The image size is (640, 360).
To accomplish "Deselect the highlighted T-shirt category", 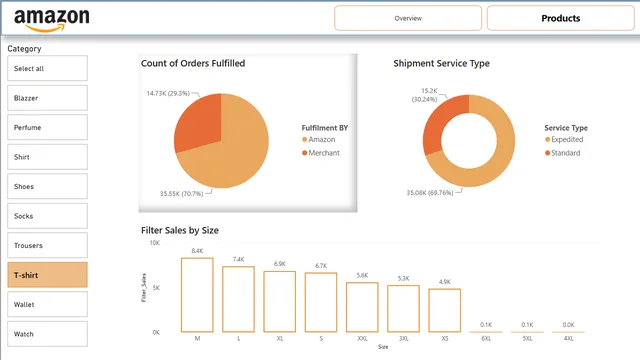I will (47, 275).
